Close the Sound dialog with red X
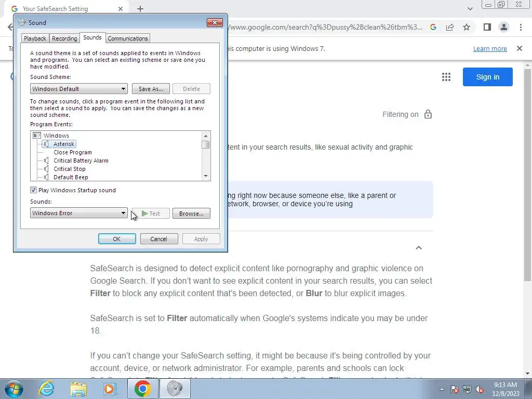The width and height of the screenshot is (532, 399). (215, 23)
